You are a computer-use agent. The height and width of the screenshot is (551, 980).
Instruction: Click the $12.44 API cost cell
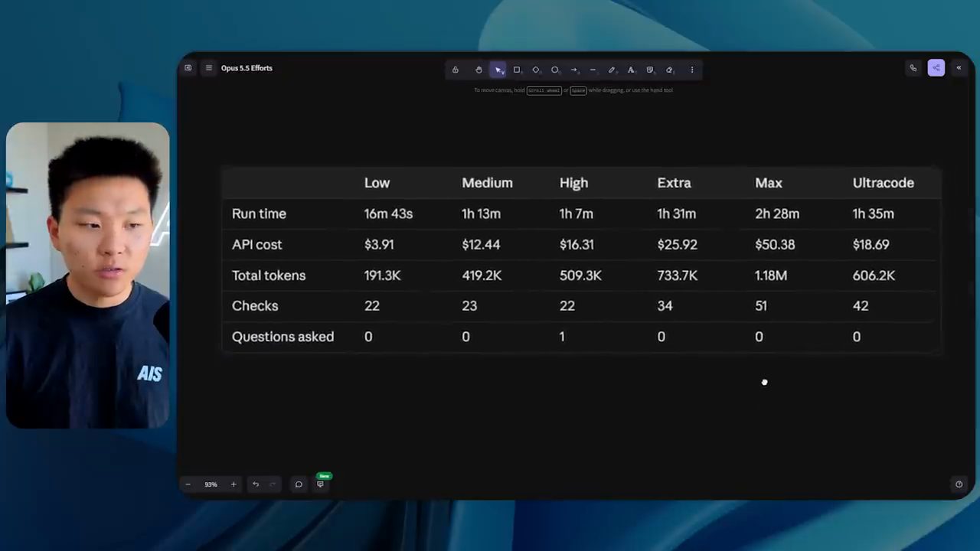481,244
